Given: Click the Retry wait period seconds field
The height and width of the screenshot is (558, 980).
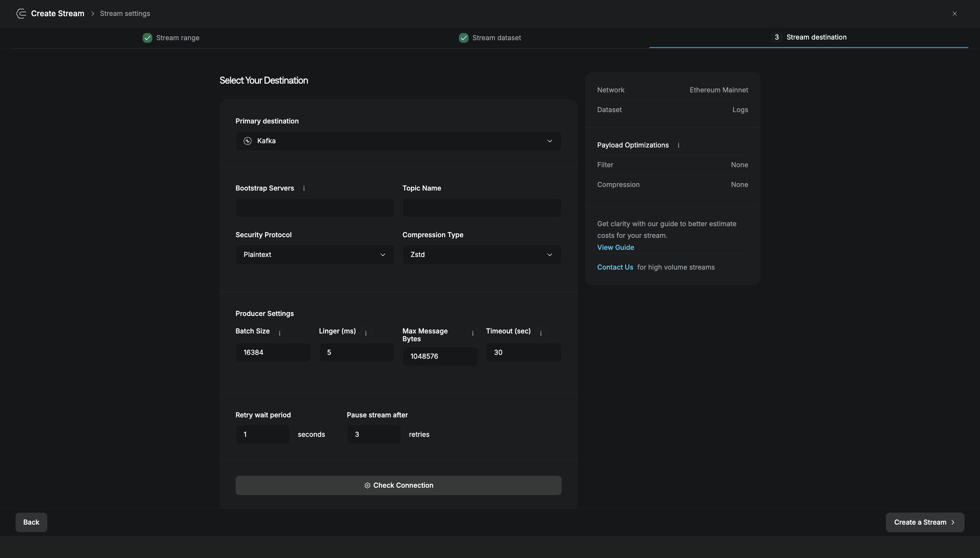Looking at the screenshot, I should pyautogui.click(x=262, y=434).
